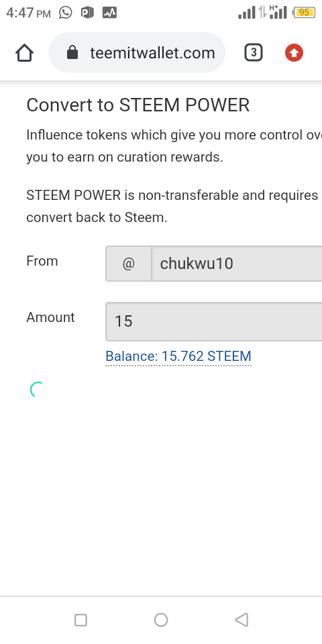The width and height of the screenshot is (322, 644).
Task: Tap the Android home circle button
Action: point(161,620)
